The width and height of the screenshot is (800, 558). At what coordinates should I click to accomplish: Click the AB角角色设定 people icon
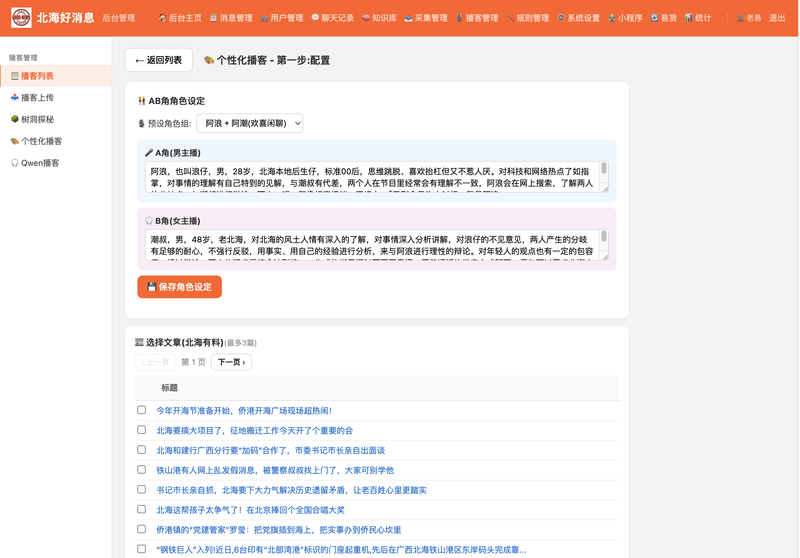tap(142, 101)
